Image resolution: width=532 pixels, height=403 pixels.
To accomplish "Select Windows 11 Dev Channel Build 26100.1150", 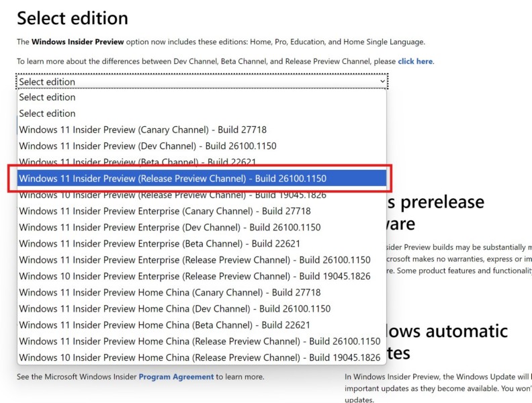I will [x=148, y=146].
